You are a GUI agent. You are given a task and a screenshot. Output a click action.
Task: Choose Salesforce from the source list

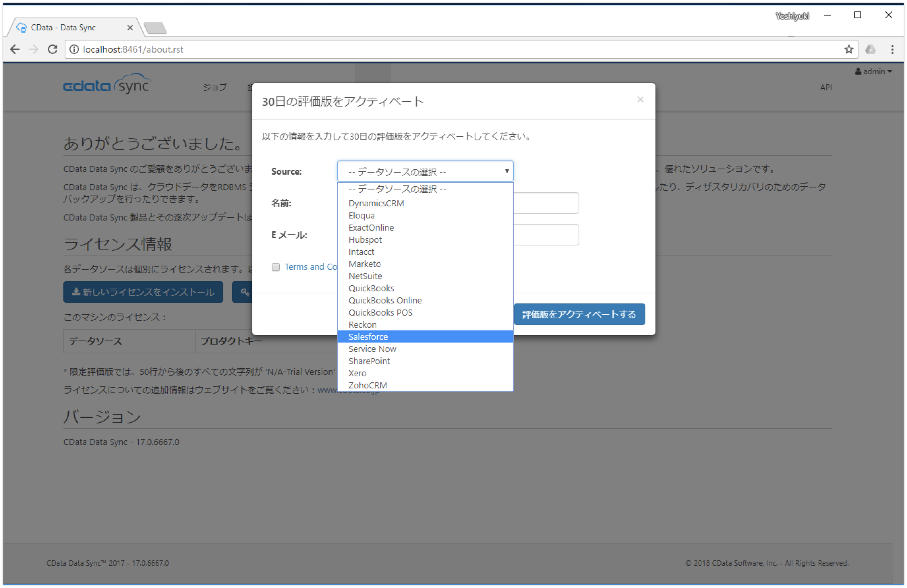point(368,336)
